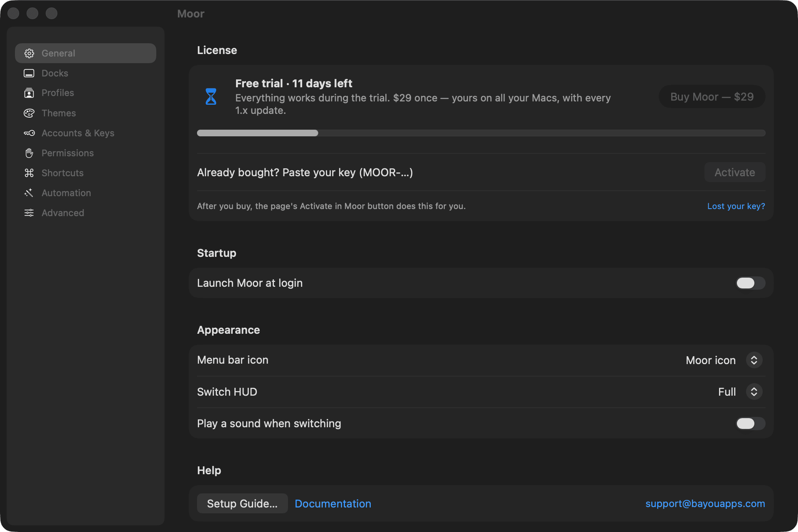Click the Activate license button

(735, 172)
